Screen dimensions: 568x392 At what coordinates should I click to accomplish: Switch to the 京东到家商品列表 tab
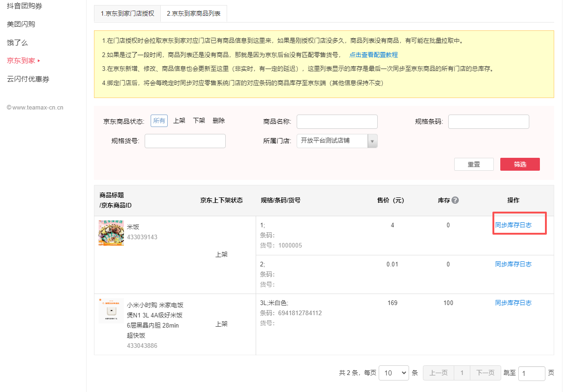coord(193,13)
